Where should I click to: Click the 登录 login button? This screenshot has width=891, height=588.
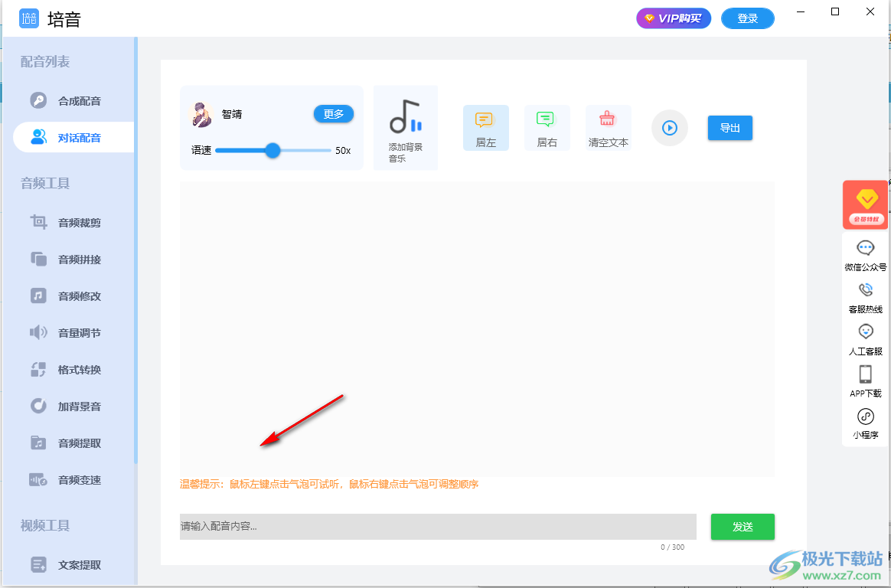[x=747, y=18]
